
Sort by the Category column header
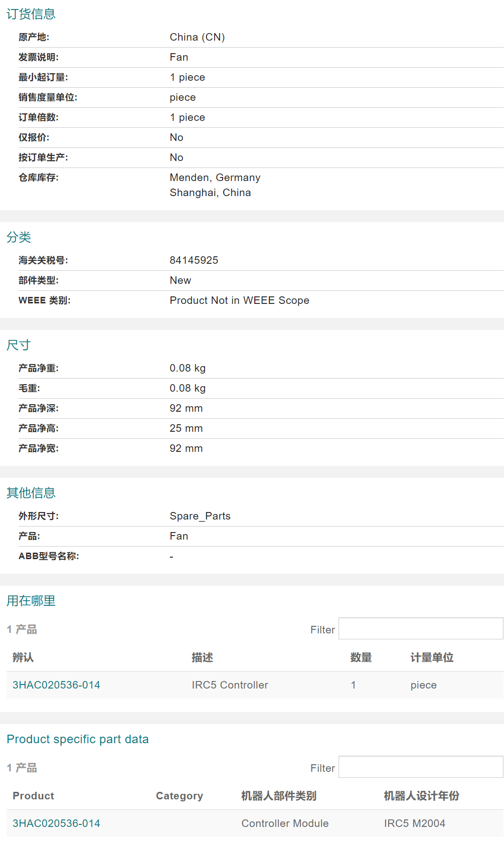(x=179, y=796)
